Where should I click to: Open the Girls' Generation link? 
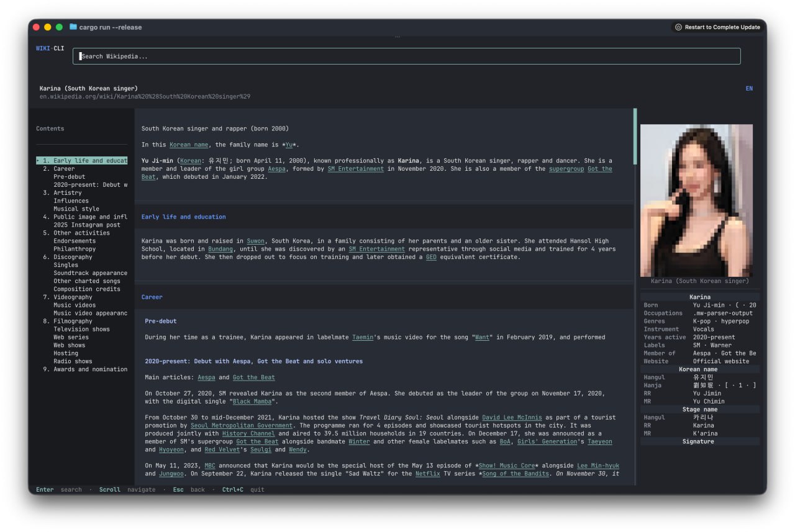(x=547, y=441)
